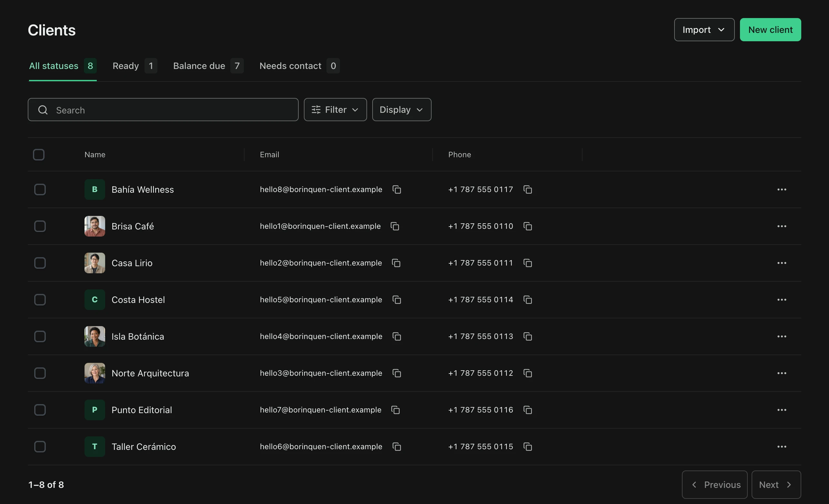This screenshot has height=504, width=829.
Task: Copy Costa Hostel email address
Action: coord(397,300)
